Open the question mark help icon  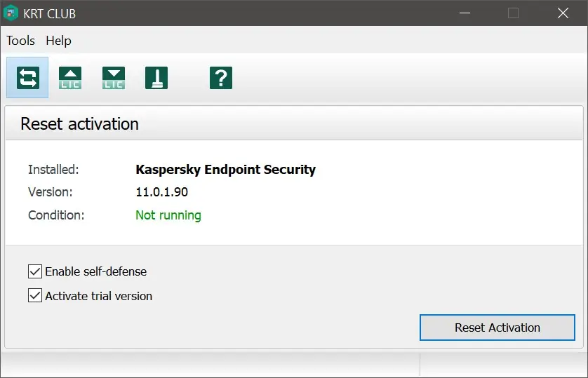[220, 77]
